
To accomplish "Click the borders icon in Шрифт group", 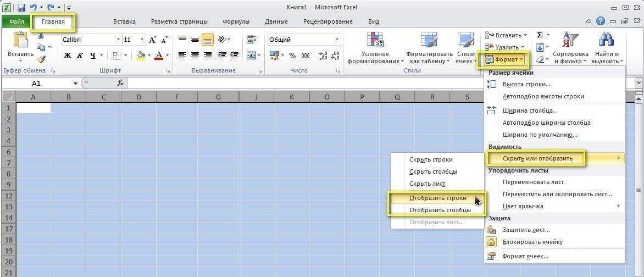I will (116, 55).
